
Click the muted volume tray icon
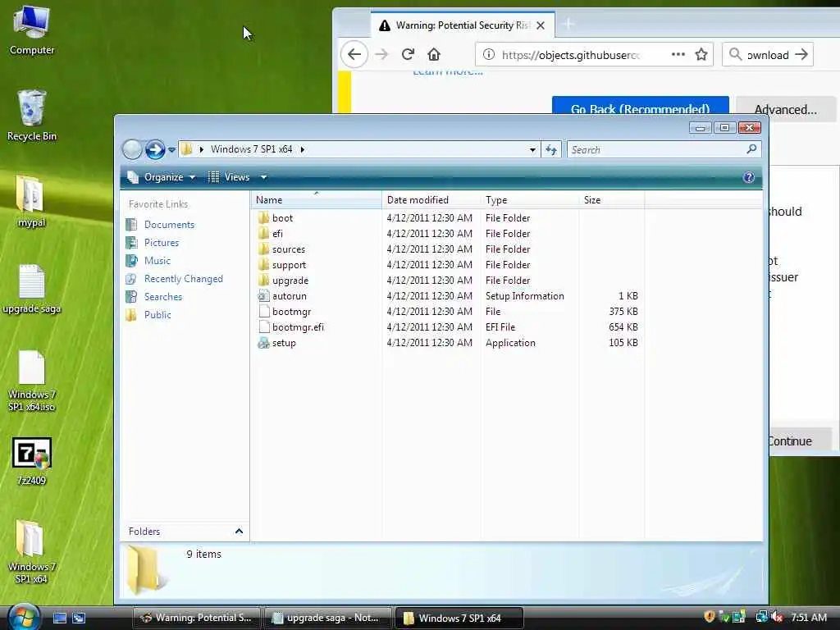tap(778, 617)
